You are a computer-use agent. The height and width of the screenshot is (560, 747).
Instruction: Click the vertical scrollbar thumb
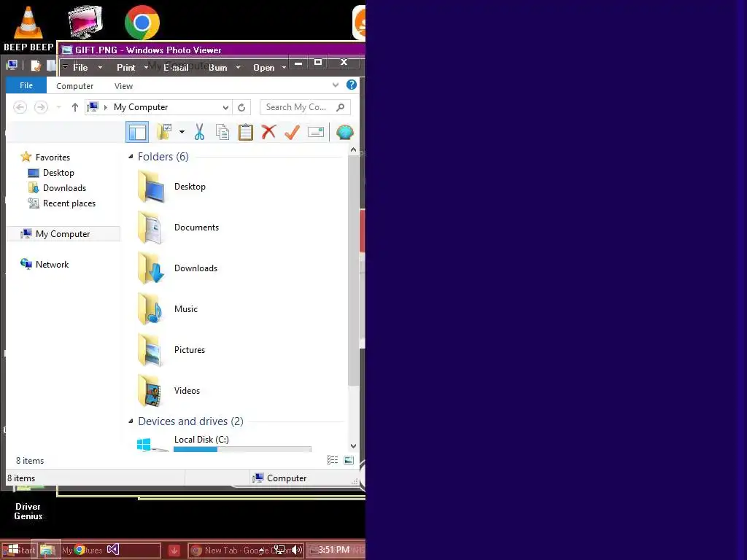click(353, 271)
